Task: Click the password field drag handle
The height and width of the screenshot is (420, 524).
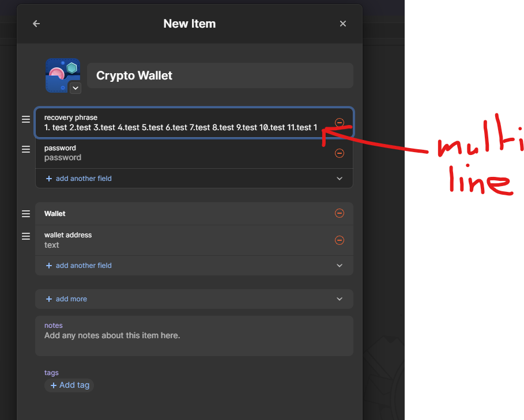Action: point(26,149)
